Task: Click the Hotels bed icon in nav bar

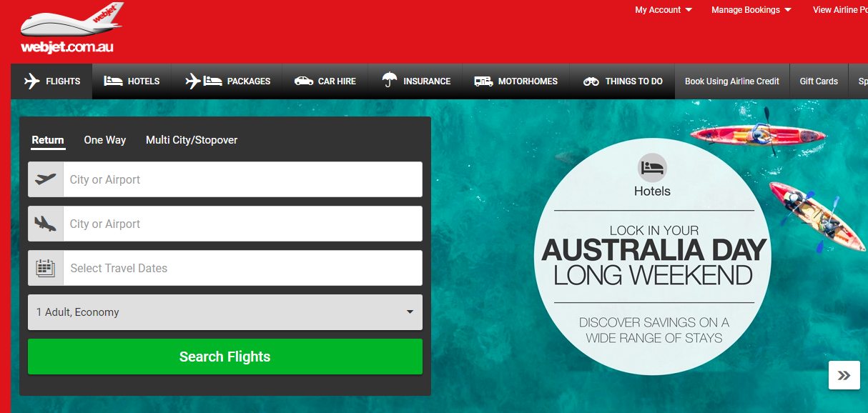Action: coord(113,81)
